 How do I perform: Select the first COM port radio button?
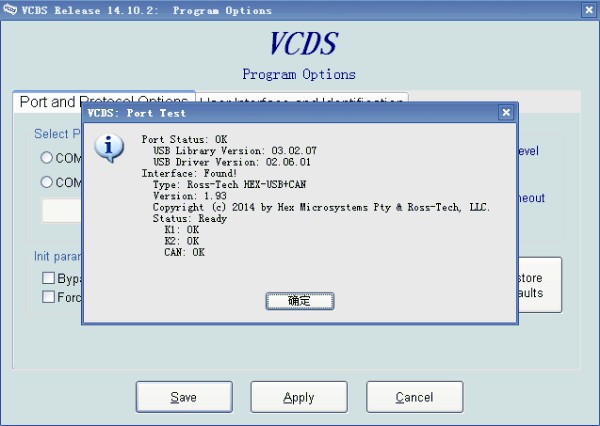[x=47, y=157]
